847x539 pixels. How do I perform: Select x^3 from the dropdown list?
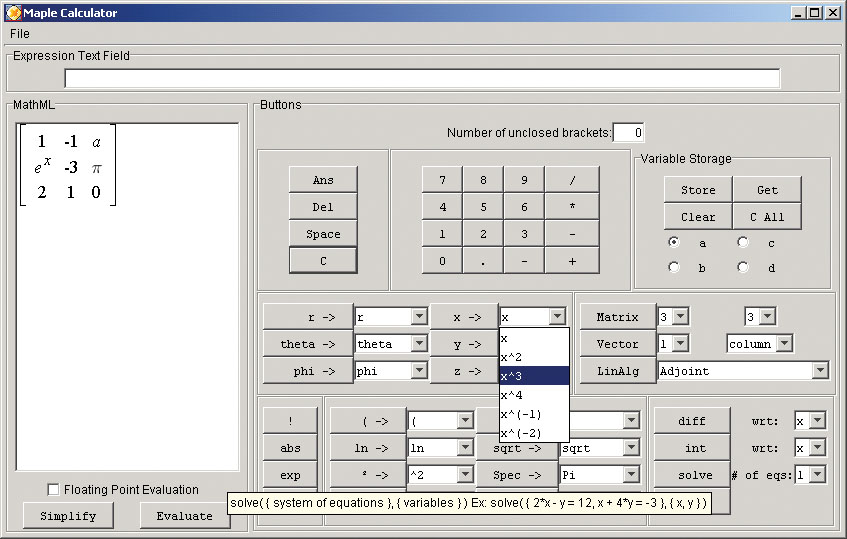point(534,376)
